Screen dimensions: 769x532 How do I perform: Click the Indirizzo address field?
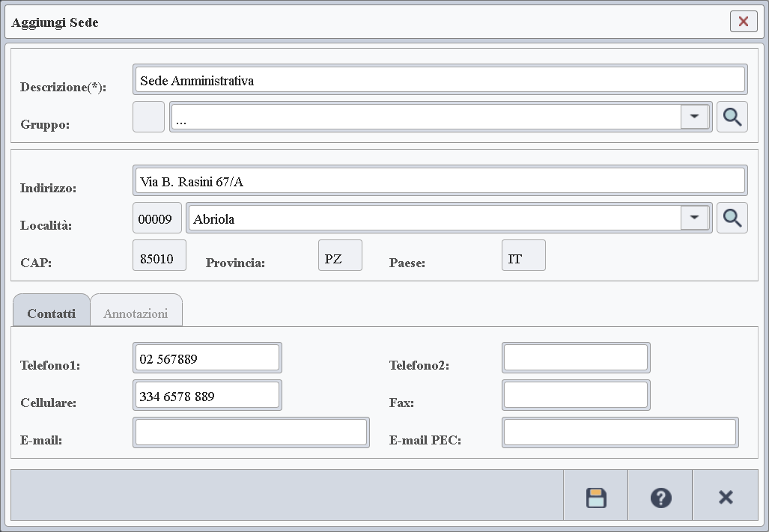440,181
